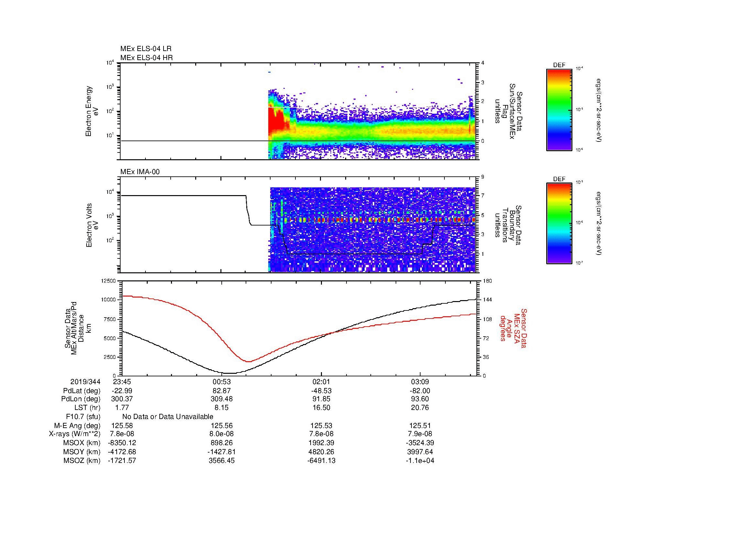Click the MSOX value -8350.12
Image resolution: width=756 pixels, height=534 pixels.
click(x=122, y=443)
